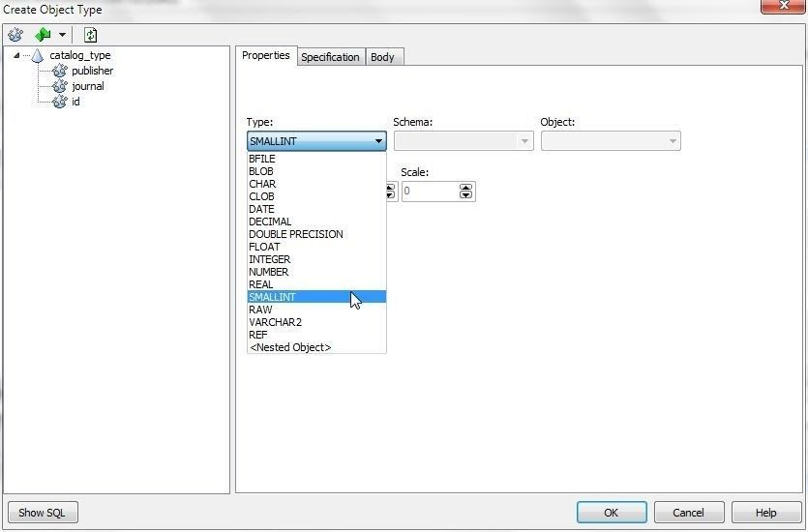Click the Show SQL button
The width and height of the screenshot is (808, 532).
click(43, 513)
